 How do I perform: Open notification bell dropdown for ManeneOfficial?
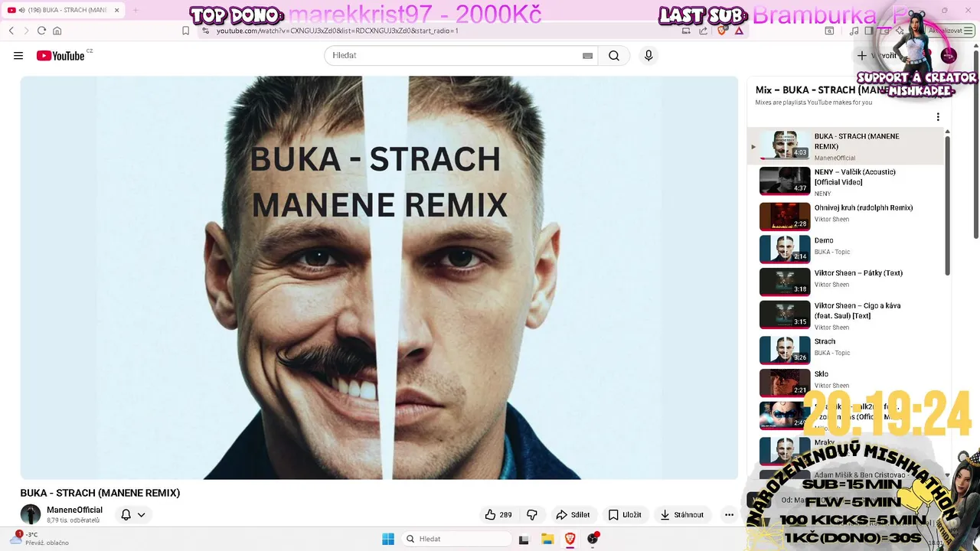pos(133,515)
